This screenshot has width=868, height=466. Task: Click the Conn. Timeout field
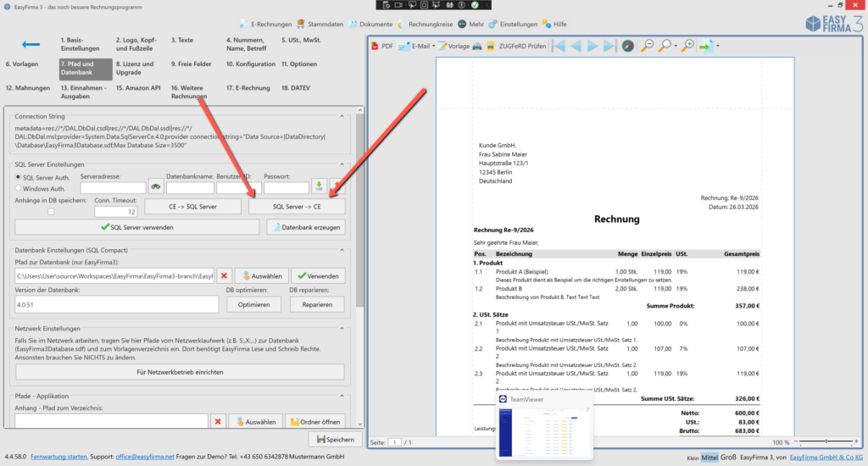click(115, 212)
